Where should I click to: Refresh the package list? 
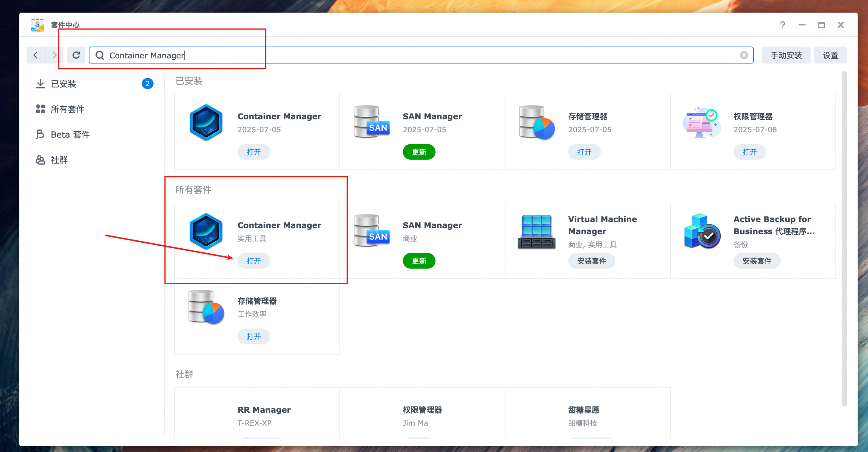click(x=76, y=55)
